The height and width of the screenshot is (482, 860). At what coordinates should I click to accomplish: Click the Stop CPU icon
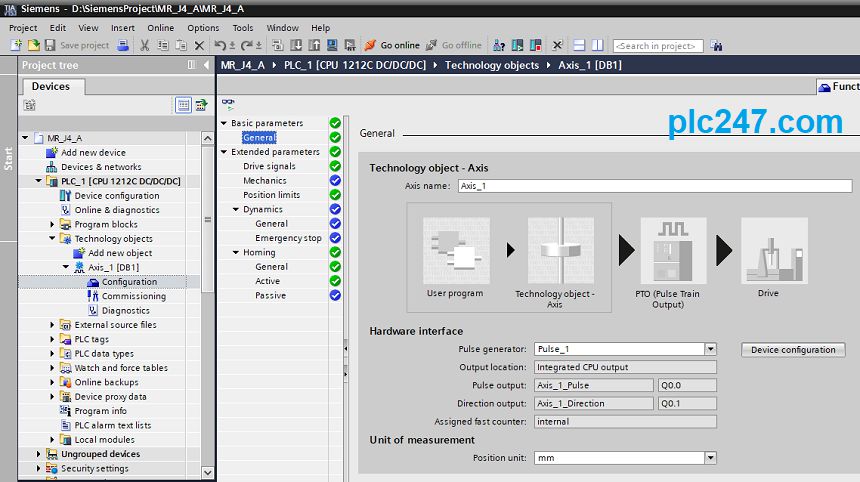click(535, 45)
